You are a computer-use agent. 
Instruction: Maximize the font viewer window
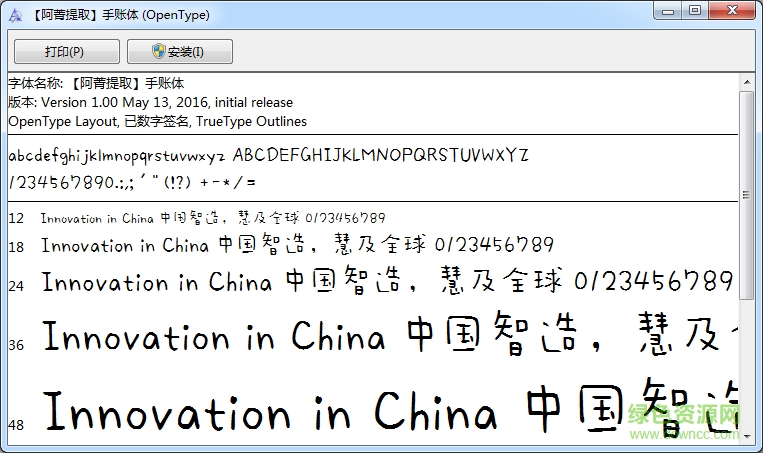[x=695, y=11]
